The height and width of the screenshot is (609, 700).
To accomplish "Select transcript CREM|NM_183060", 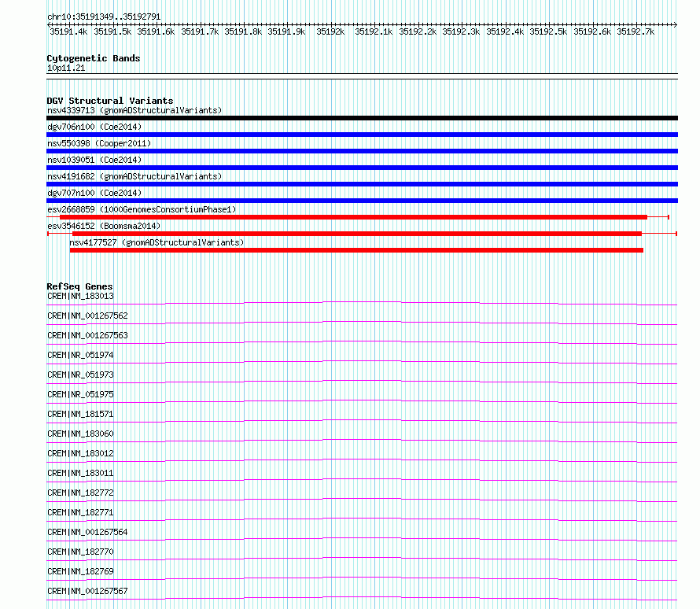I will [x=80, y=434].
